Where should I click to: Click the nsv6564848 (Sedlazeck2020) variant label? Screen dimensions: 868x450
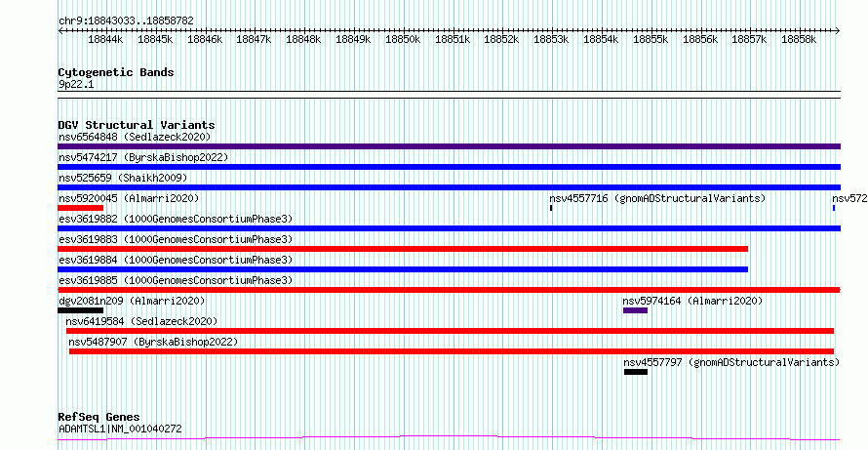[x=135, y=137]
